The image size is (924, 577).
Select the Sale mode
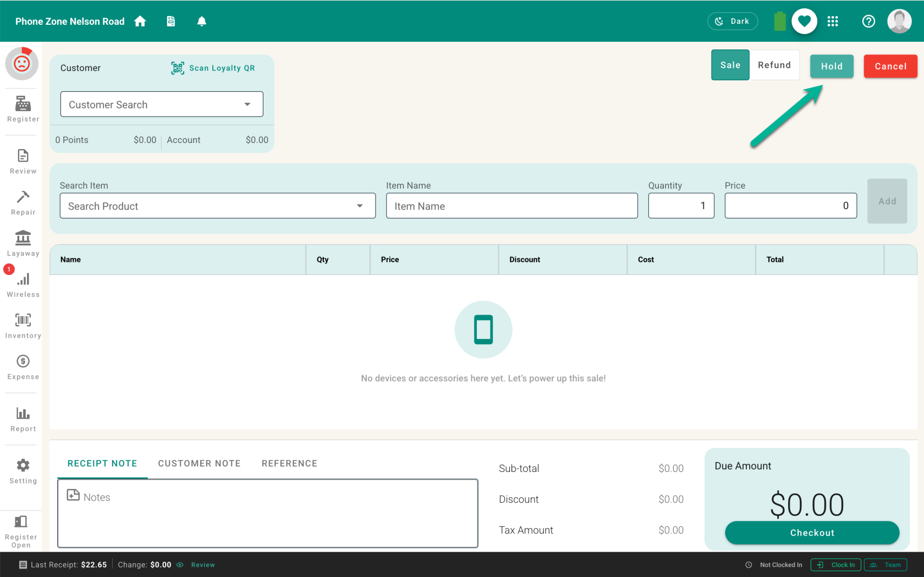tap(730, 65)
